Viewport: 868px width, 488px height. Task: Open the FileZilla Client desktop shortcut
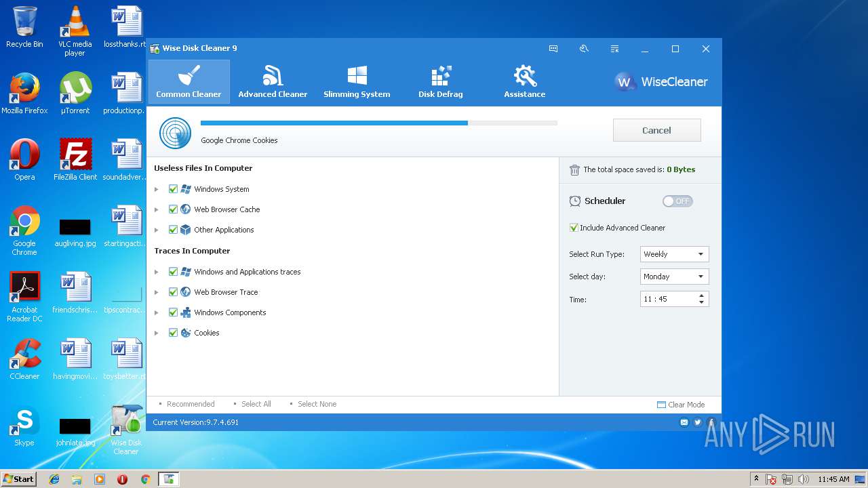75,160
